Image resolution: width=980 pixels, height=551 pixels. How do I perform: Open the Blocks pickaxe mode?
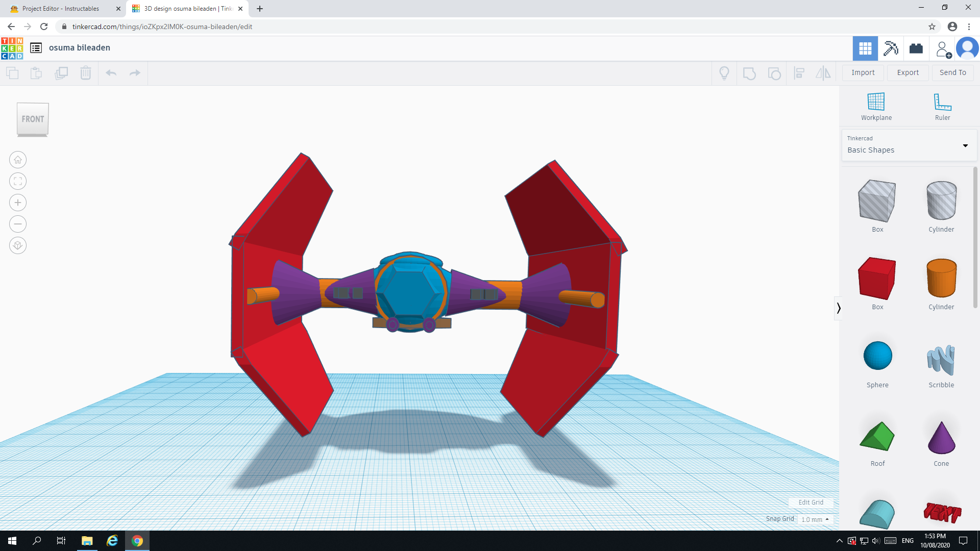891,48
